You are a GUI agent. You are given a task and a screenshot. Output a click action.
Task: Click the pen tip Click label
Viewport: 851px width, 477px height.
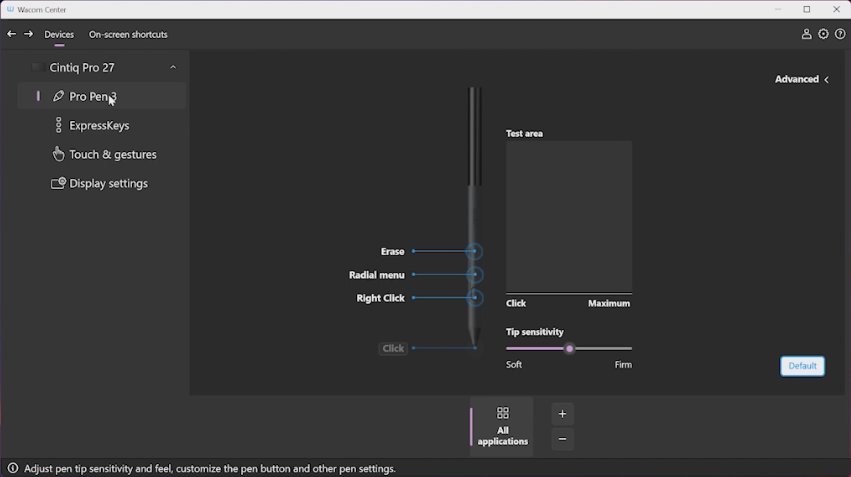pos(393,348)
